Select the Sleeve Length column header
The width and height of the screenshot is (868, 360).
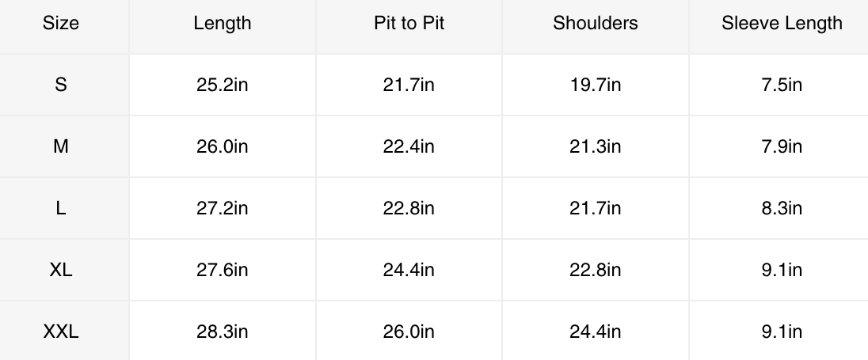[782, 23]
